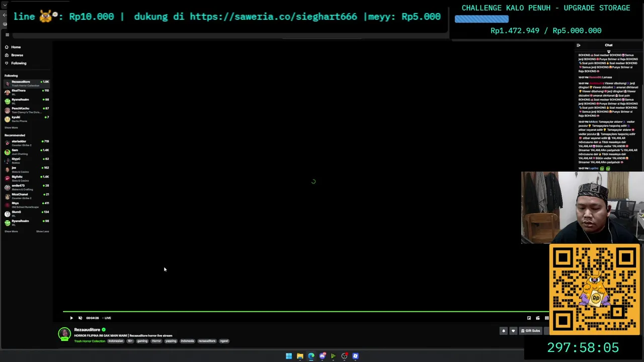Open Rhys Old School RuneScape channel
Image resolution: width=644 pixels, height=362 pixels.
(27, 205)
